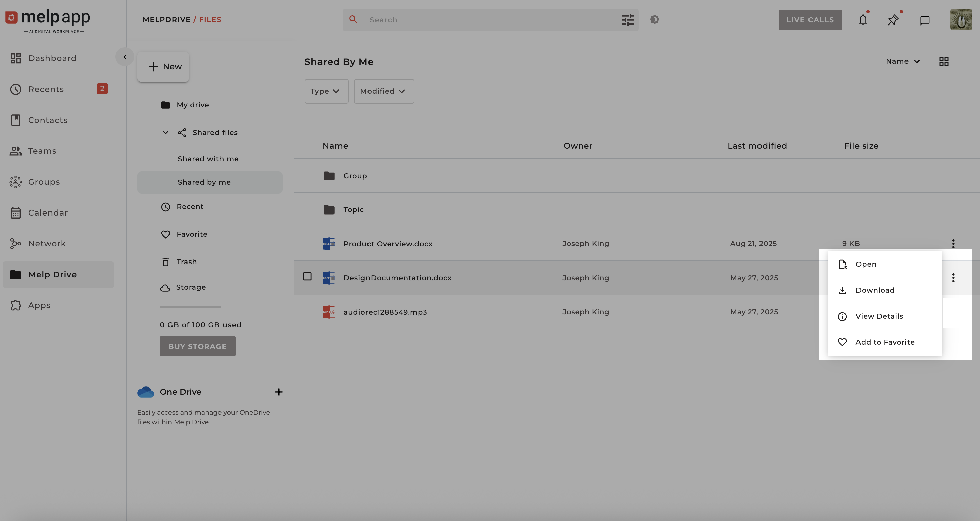Check the DesignDocumentation.docx checkbox
980x521 pixels.
pyautogui.click(x=307, y=276)
